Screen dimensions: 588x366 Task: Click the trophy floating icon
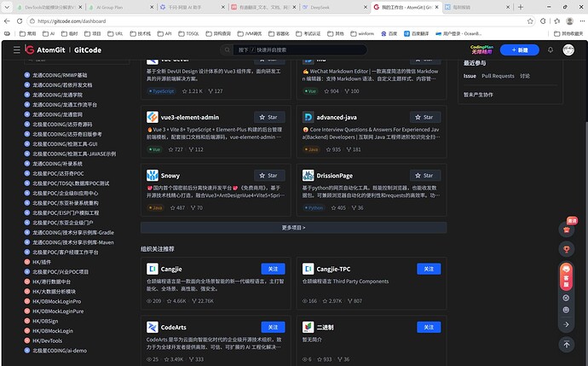tap(566, 249)
